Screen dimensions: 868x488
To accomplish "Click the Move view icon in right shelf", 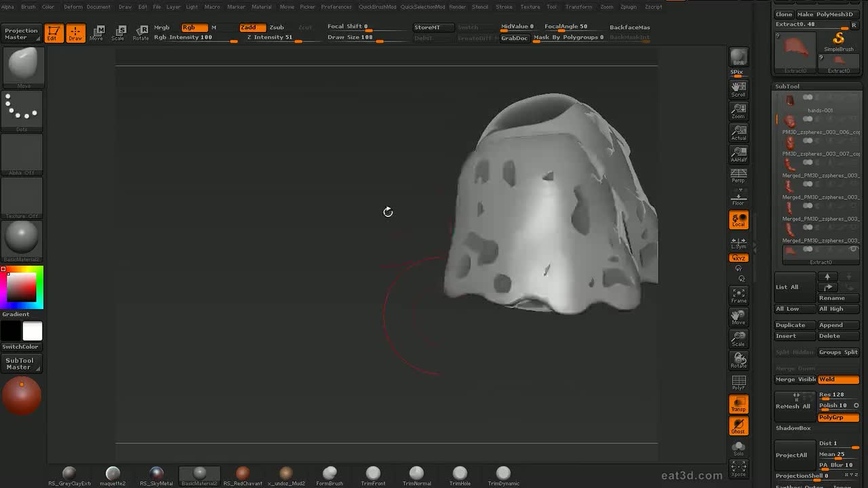I will pos(738,317).
